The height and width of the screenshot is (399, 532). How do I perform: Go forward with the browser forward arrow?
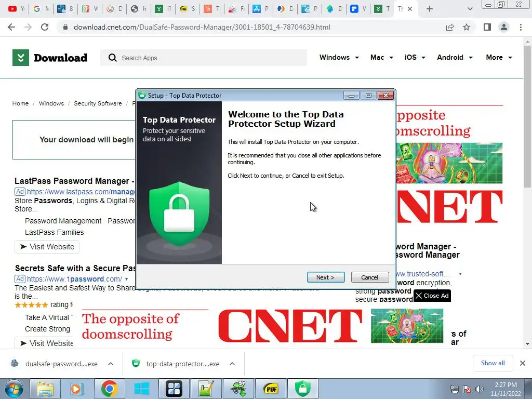tap(28, 27)
